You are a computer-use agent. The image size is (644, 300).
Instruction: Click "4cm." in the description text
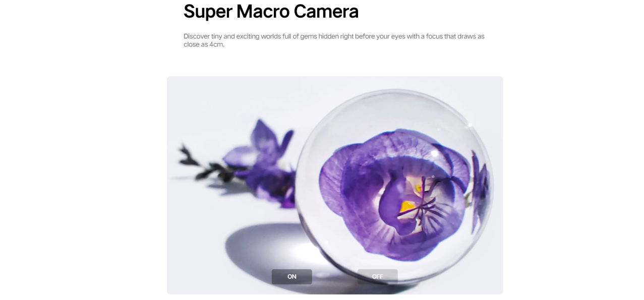pos(217,44)
